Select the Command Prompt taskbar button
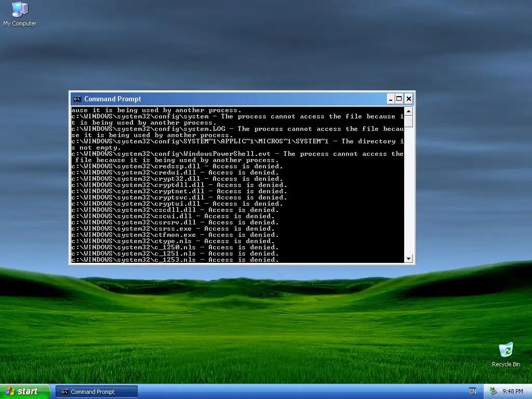The width and height of the screenshot is (532, 399). pyautogui.click(x=96, y=392)
